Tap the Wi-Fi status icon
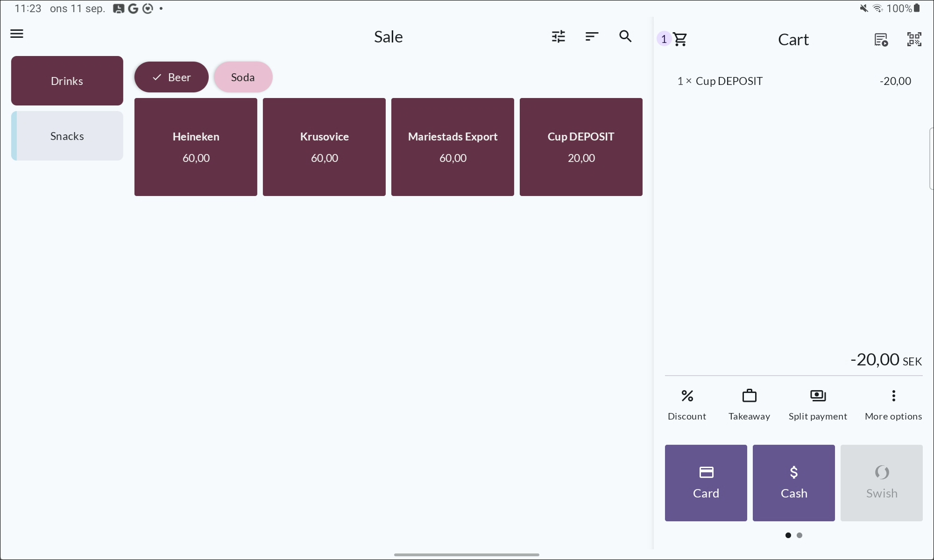 coord(878,8)
